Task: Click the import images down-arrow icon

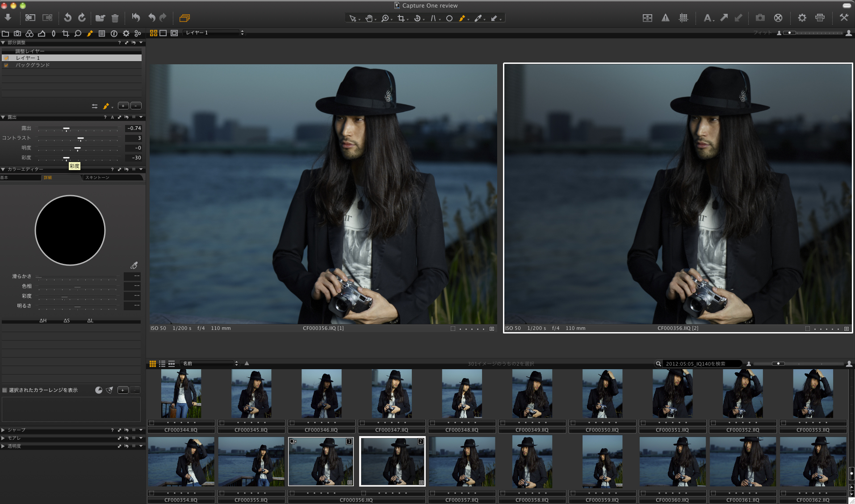Action: (8, 18)
